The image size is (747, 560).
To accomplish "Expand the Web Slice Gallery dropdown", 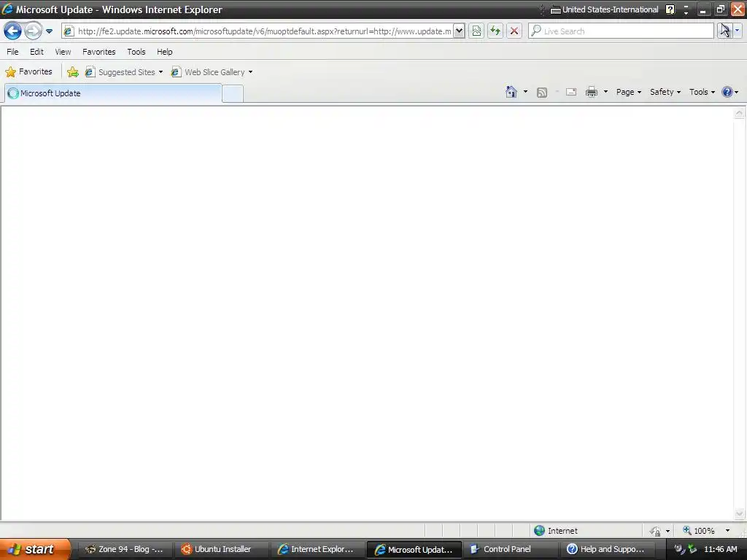I will [x=251, y=72].
